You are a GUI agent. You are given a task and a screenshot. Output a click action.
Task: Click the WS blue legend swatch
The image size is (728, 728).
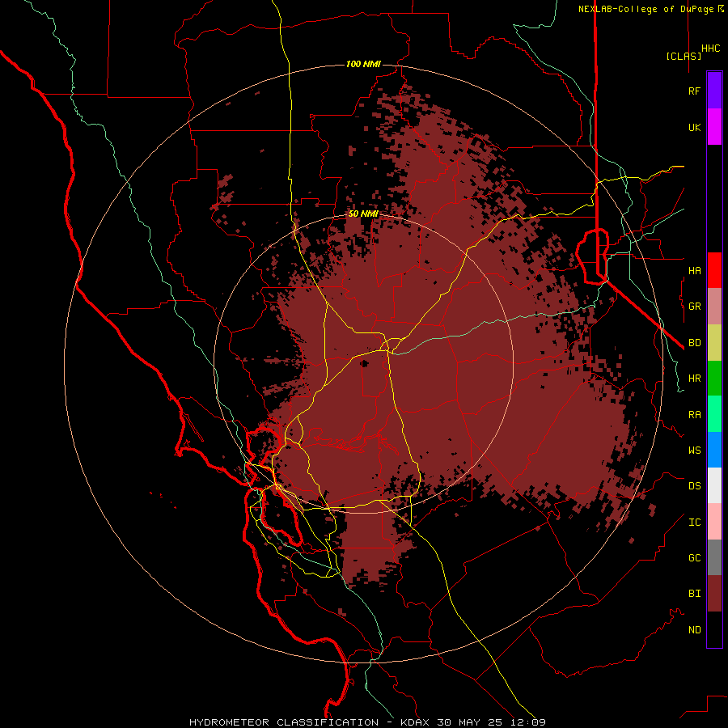pos(714,450)
